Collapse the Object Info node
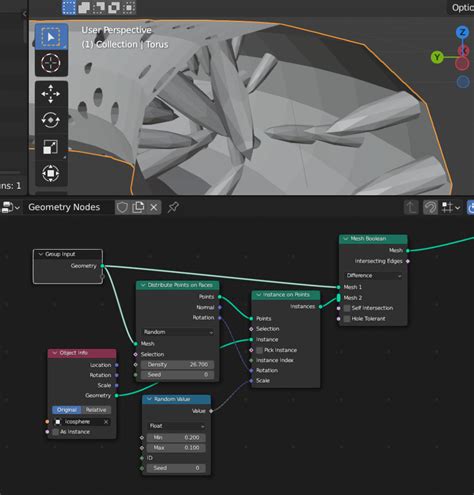 coord(55,353)
